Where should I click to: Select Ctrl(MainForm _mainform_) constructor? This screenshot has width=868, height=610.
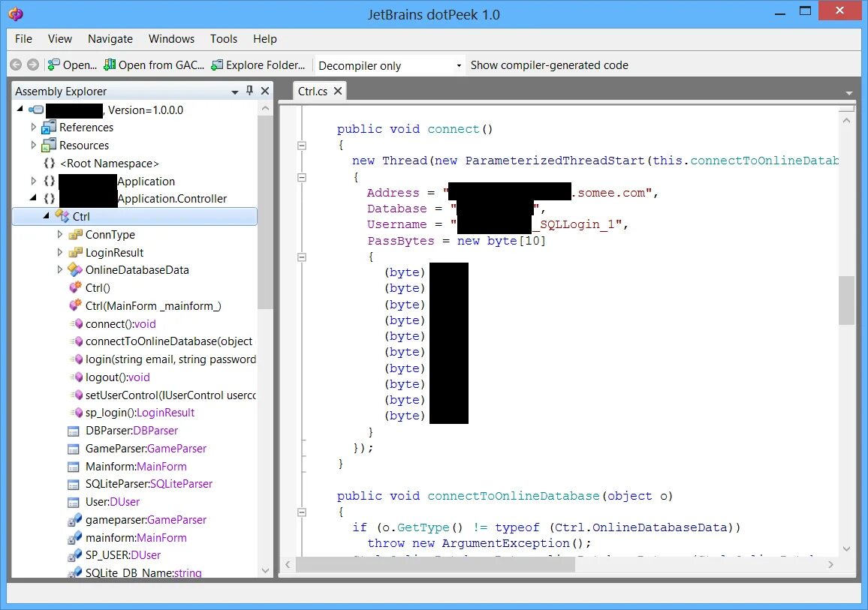tap(153, 306)
